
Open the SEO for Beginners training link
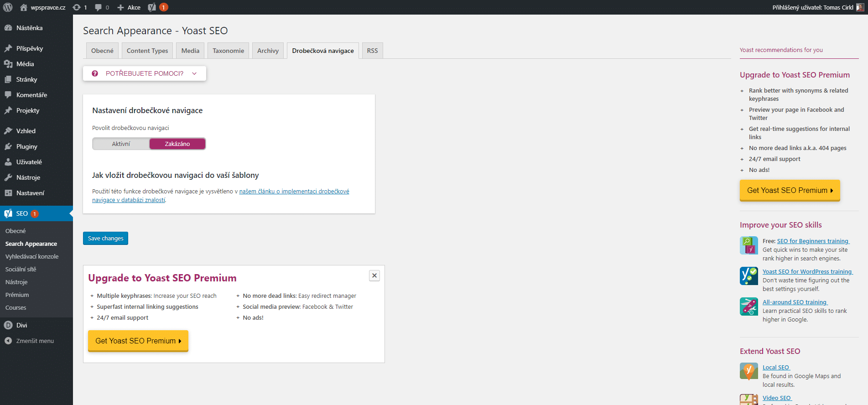tap(813, 241)
